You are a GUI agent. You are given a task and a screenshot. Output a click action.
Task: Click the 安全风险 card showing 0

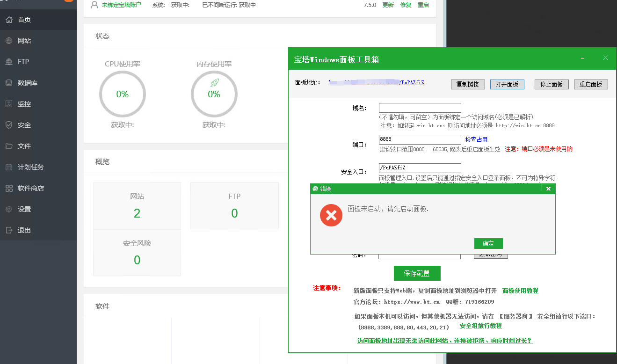pos(137,253)
